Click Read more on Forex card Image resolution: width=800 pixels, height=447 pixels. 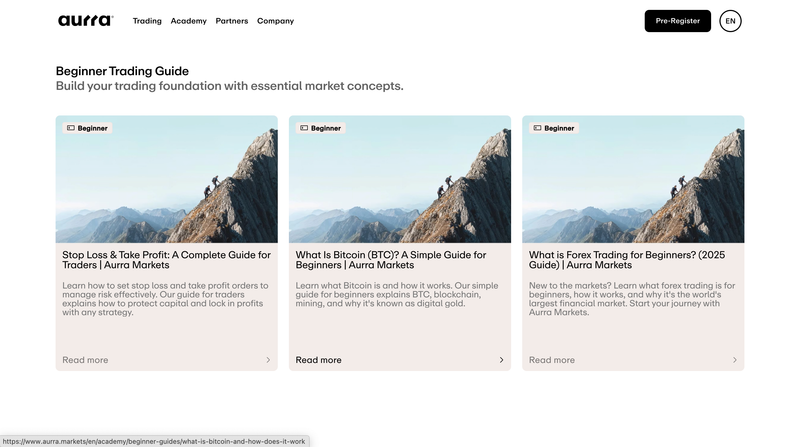pyautogui.click(x=552, y=360)
